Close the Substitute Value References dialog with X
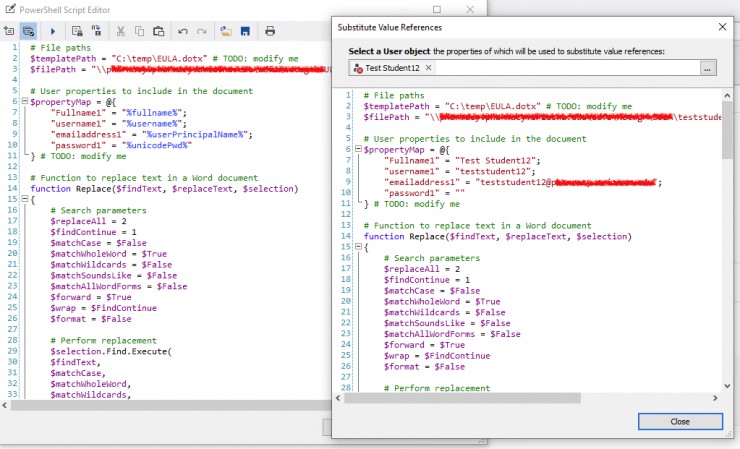 click(x=722, y=27)
